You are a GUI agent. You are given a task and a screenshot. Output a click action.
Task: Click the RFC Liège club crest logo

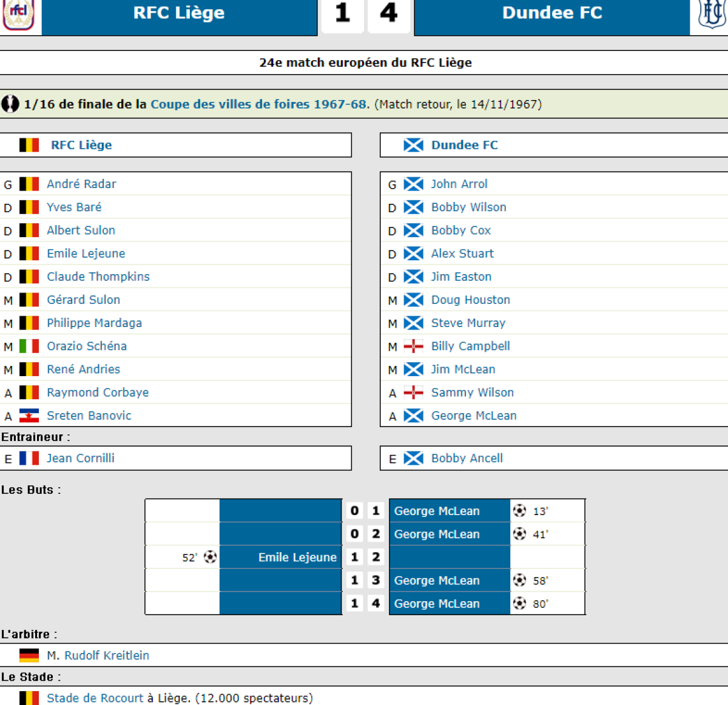(x=18, y=15)
